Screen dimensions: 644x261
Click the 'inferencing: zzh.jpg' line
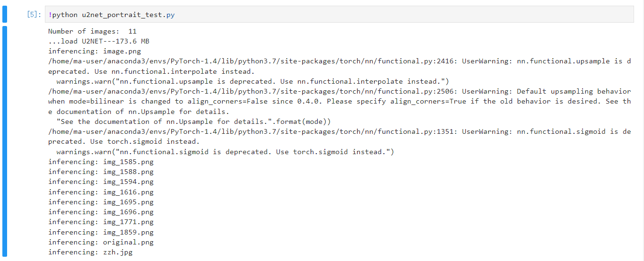click(x=90, y=252)
